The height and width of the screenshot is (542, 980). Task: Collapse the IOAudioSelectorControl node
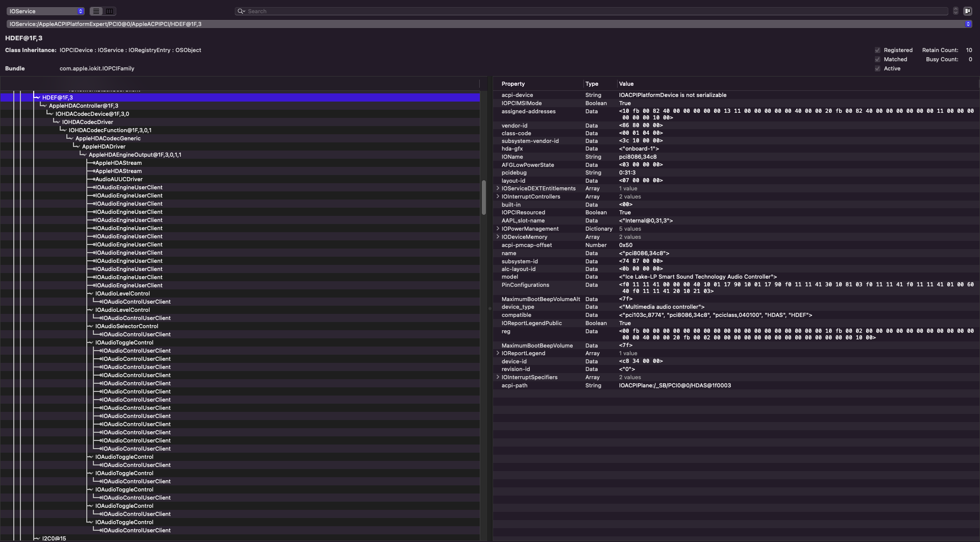tap(90, 326)
